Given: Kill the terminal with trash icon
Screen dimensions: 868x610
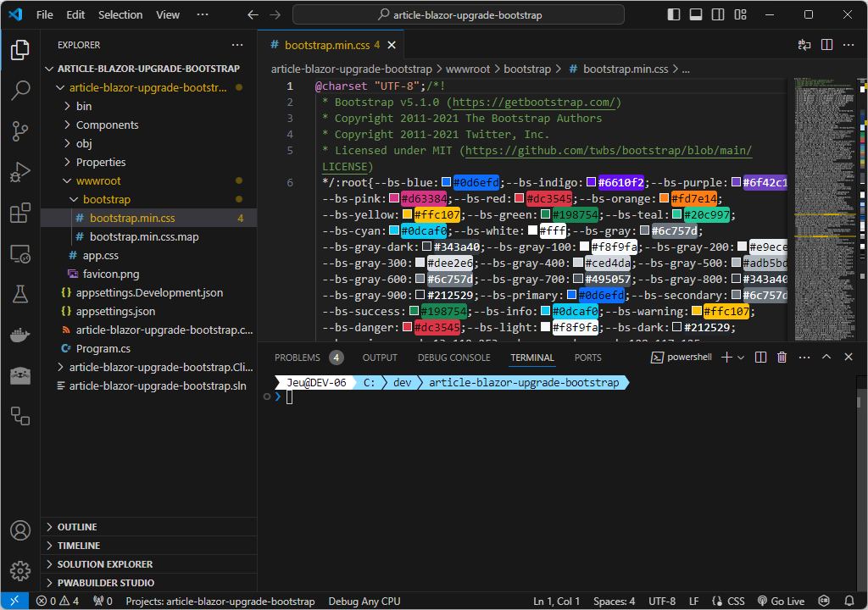Looking at the screenshot, I should (x=782, y=357).
